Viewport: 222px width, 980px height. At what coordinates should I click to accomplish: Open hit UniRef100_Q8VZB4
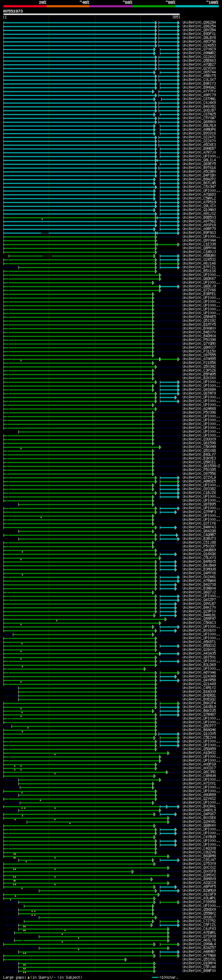(x=199, y=30)
